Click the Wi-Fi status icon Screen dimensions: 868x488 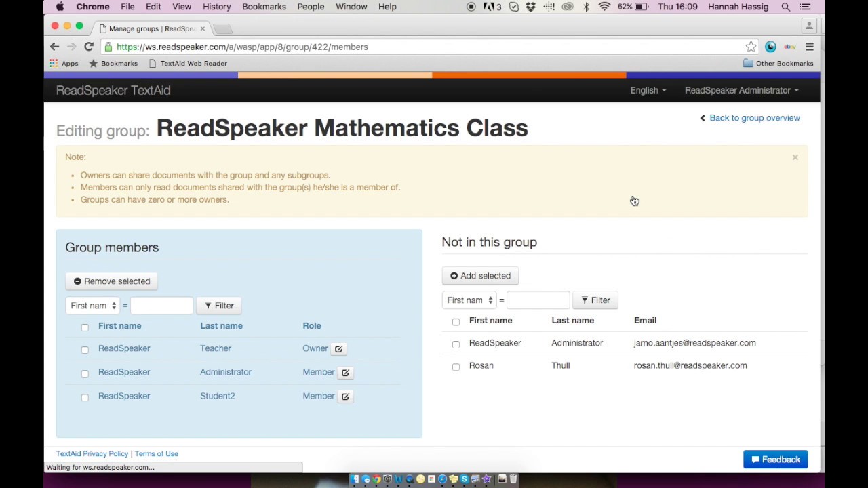coord(604,7)
